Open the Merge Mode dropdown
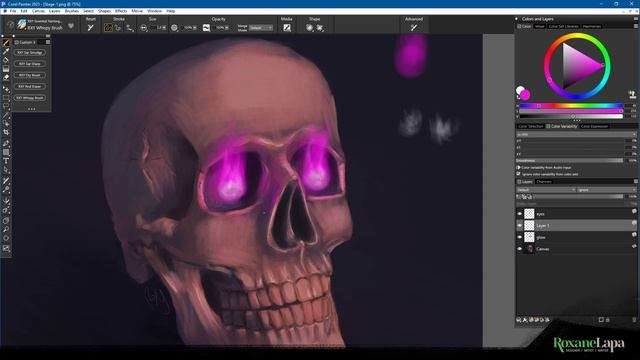The height and width of the screenshot is (360, 640). [x=261, y=28]
